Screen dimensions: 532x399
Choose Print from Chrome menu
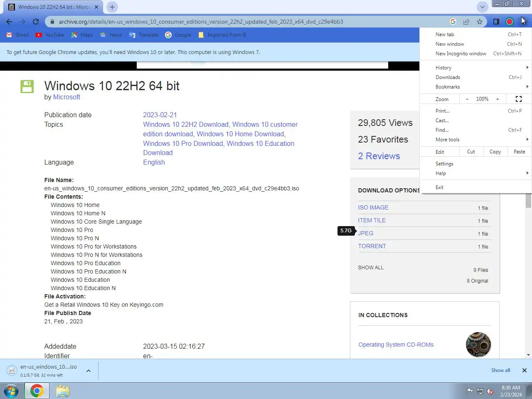[x=476, y=111]
